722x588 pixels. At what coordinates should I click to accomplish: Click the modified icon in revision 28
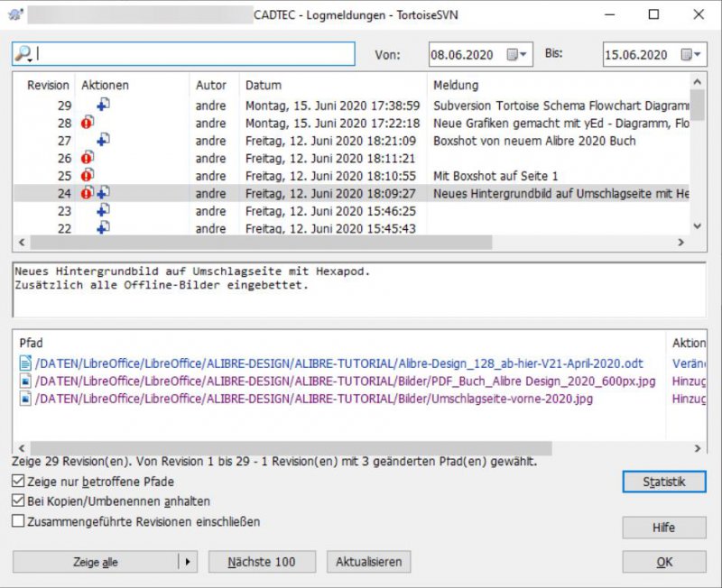[x=88, y=123]
